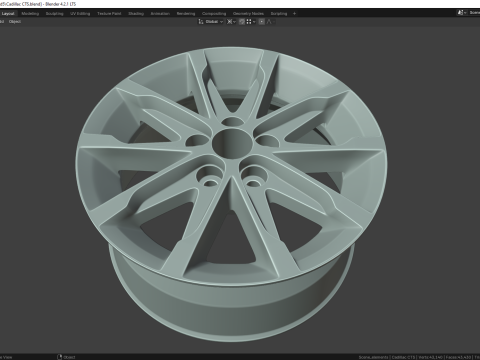Click the plus icon to add a workspace
The width and height of the screenshot is (480, 360).
coord(294,14)
